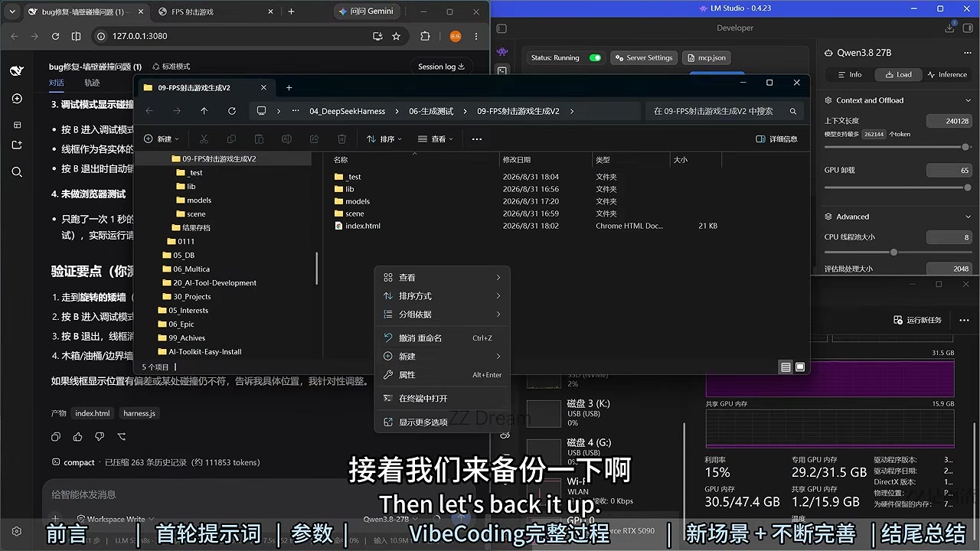Click the Ask Gemini button in Chrome
Screen dimensions: 980x551
click(367, 11)
